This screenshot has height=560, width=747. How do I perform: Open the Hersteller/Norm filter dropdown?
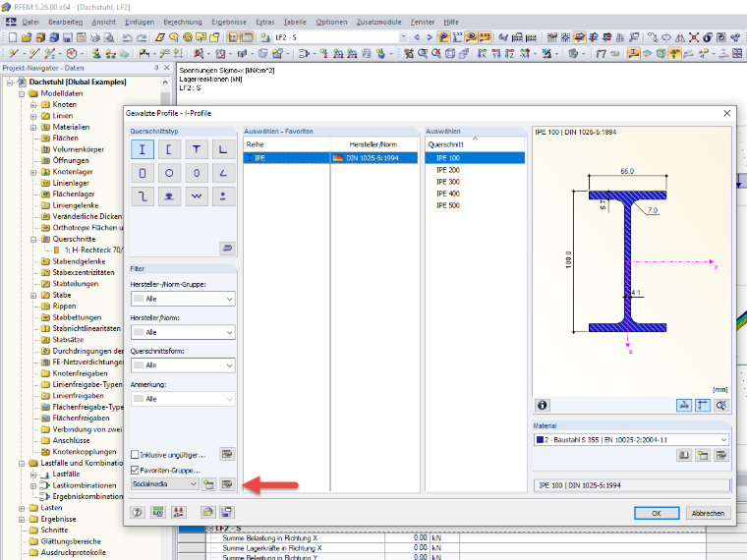point(183,332)
